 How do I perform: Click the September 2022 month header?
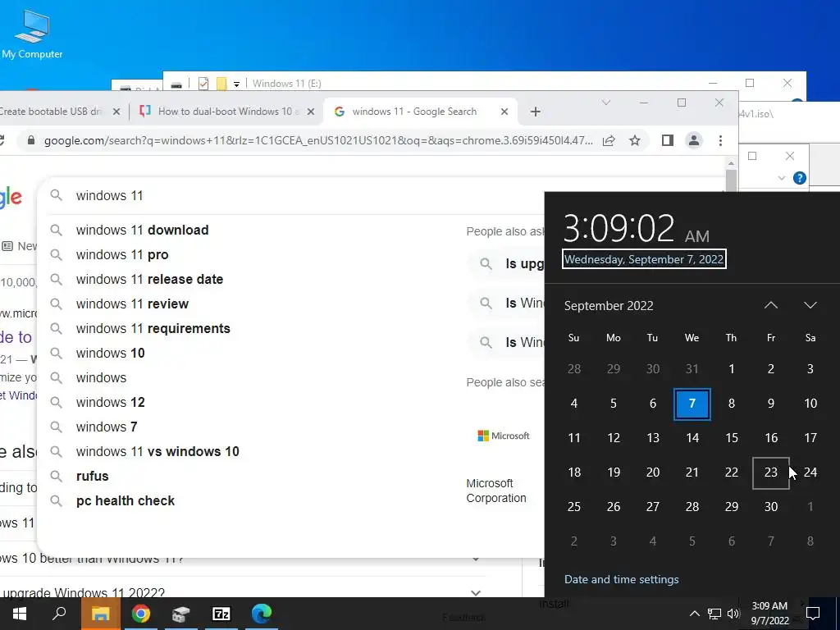point(609,306)
